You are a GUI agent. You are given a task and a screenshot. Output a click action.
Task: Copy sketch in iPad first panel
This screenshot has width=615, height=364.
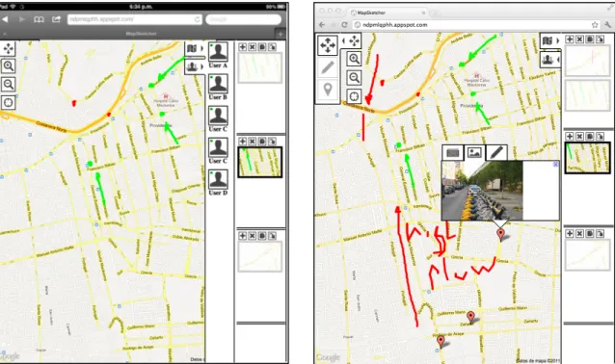262,47
